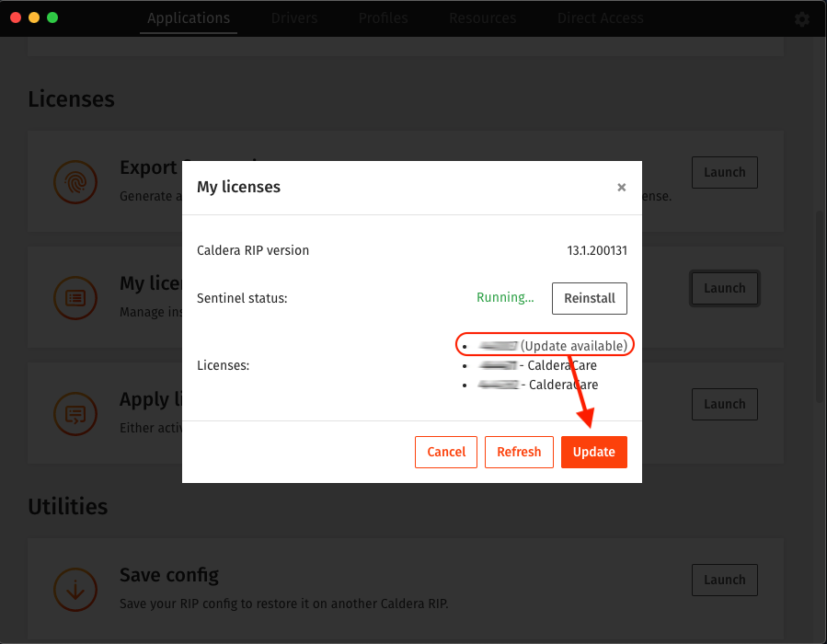The height and width of the screenshot is (644, 827).
Task: Launch the Save config utility
Action: 725,581
